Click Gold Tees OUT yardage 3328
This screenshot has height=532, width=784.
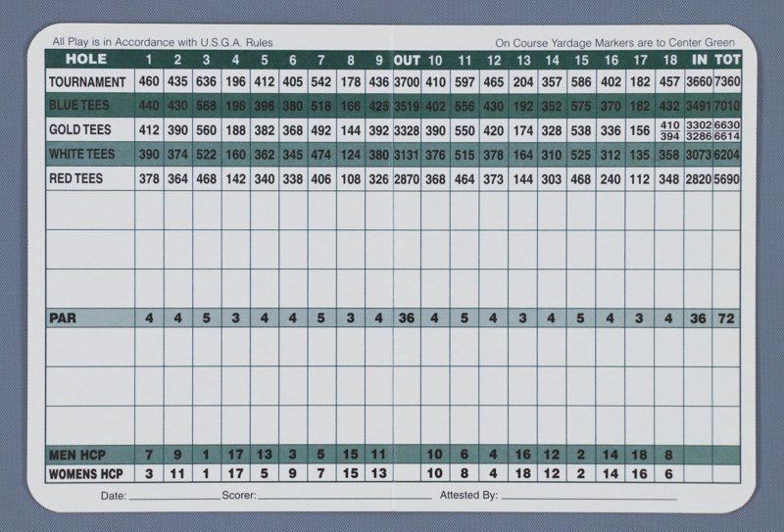pos(407,131)
